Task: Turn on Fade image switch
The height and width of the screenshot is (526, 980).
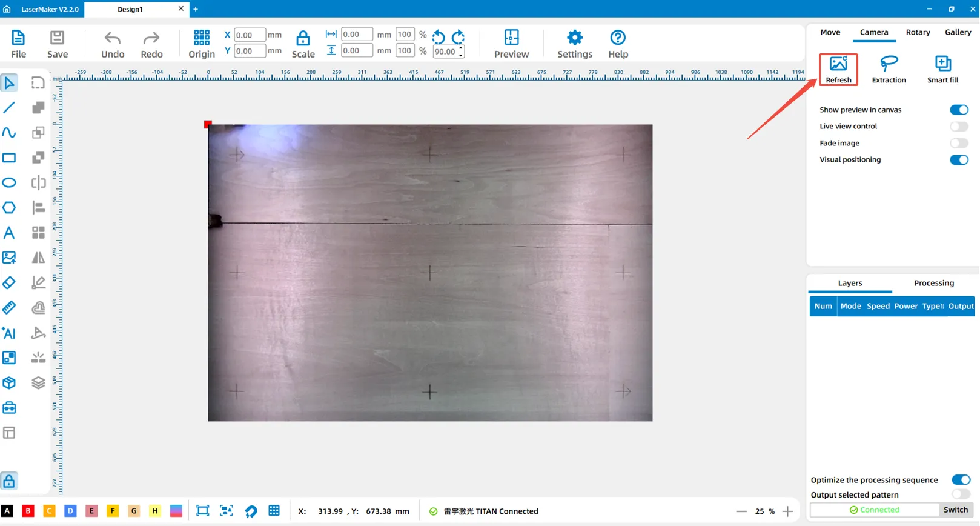Action: pos(959,144)
